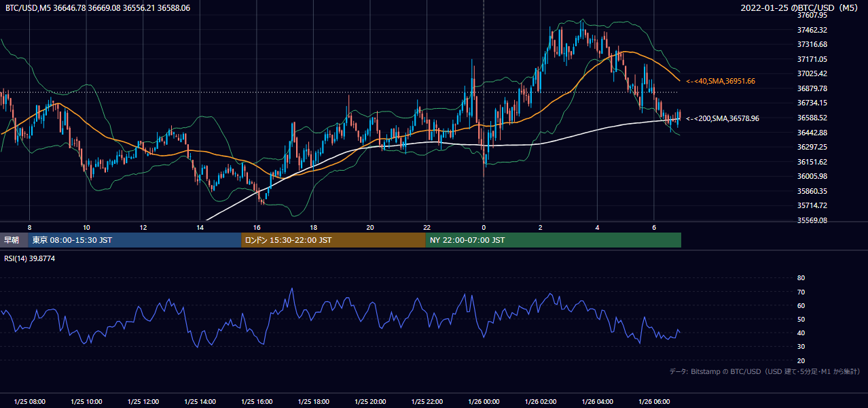Viewport: 868px width, 408px height.
Task: Click price axis label 35714.72
Action: [x=812, y=205]
